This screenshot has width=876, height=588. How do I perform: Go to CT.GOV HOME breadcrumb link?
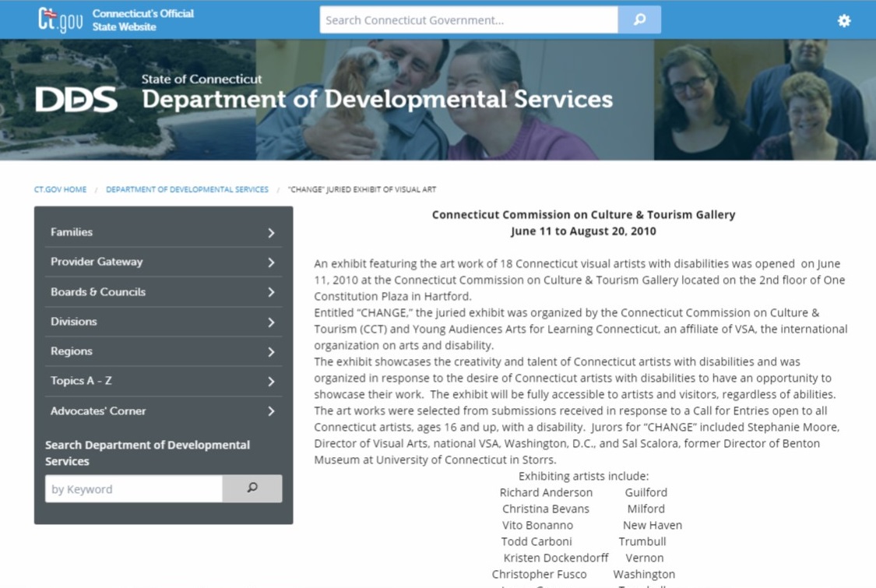60,189
